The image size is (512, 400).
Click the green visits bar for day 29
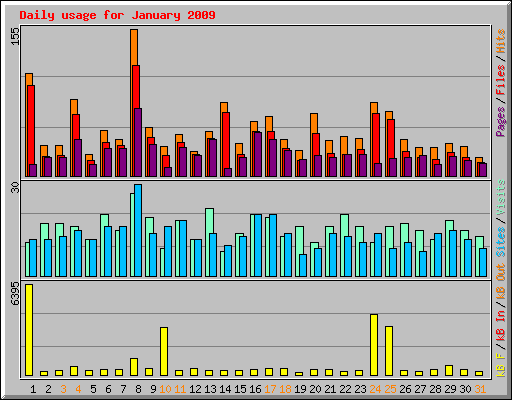tap(450, 225)
